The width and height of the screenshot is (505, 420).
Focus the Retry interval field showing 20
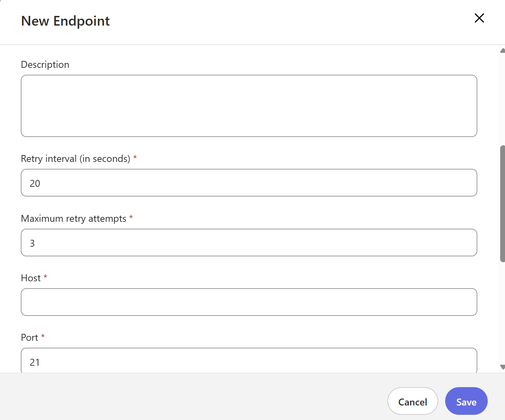tap(249, 183)
